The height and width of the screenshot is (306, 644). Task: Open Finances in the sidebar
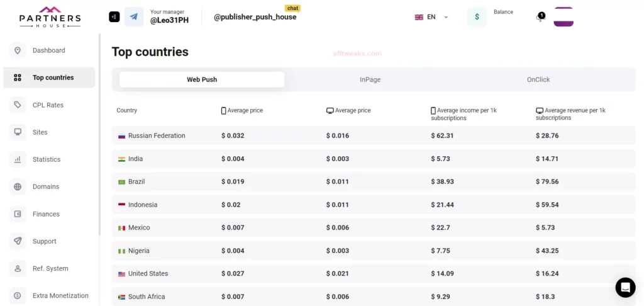(46, 214)
